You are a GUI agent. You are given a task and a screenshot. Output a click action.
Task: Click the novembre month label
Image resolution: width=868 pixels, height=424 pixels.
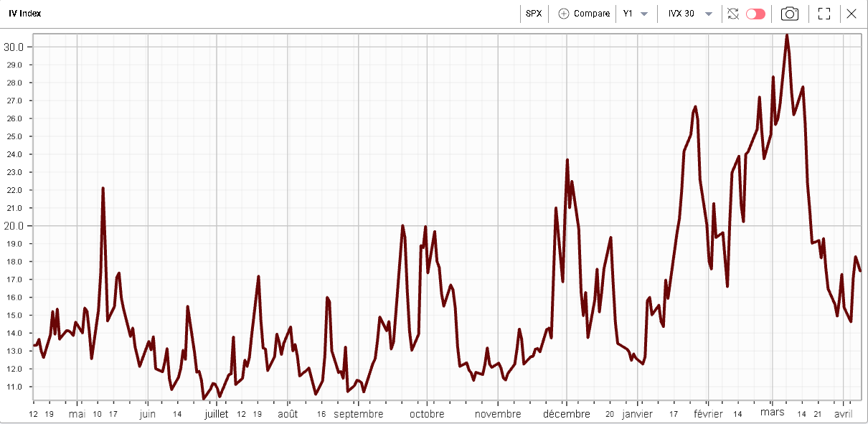498,414
